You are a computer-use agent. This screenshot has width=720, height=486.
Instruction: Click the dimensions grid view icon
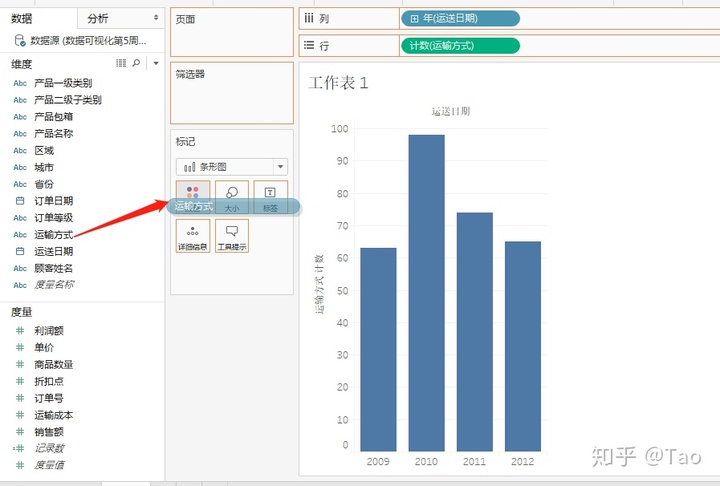click(x=121, y=63)
